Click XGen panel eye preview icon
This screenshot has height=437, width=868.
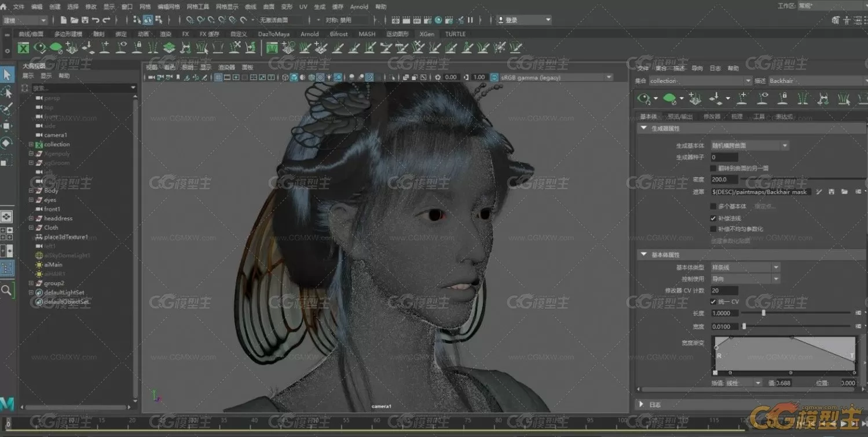point(643,99)
